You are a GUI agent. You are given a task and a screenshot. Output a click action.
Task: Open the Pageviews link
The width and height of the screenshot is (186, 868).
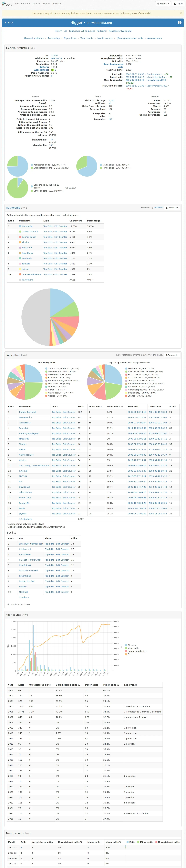point(74,31)
